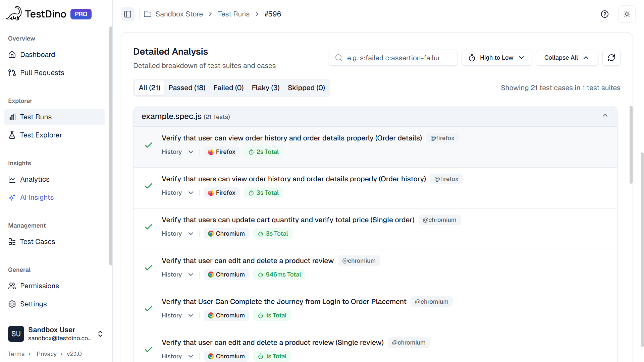Open Dashboard from sidebar
Screen dimensions: 644x362
pyautogui.click(x=37, y=55)
